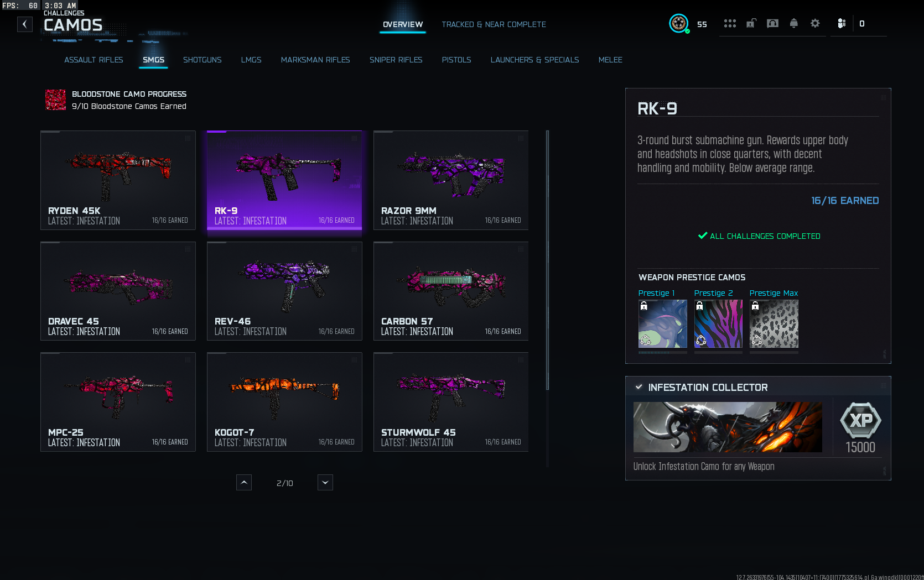Open the player rank emblem profile
This screenshot has height=580, width=924.
click(679, 24)
